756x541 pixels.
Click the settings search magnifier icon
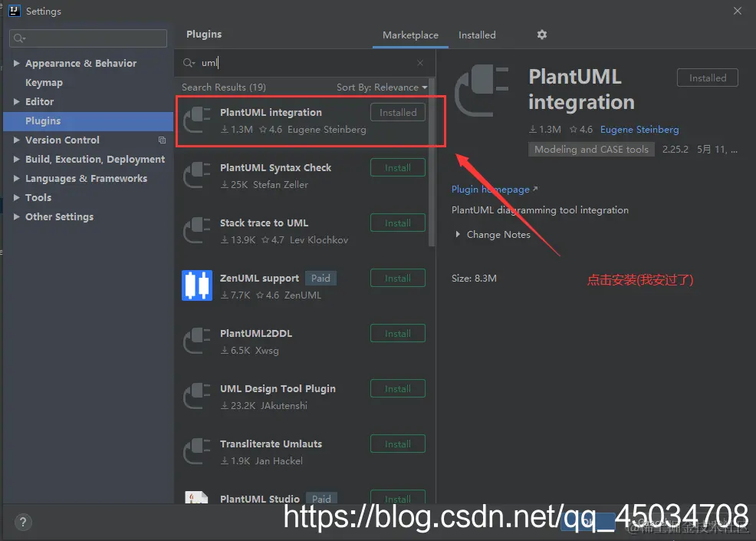19,38
